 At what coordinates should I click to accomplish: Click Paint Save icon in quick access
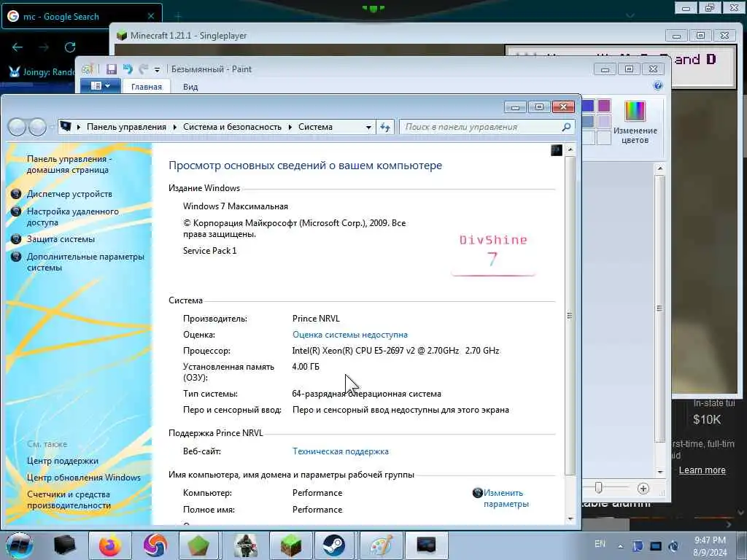pyautogui.click(x=112, y=69)
